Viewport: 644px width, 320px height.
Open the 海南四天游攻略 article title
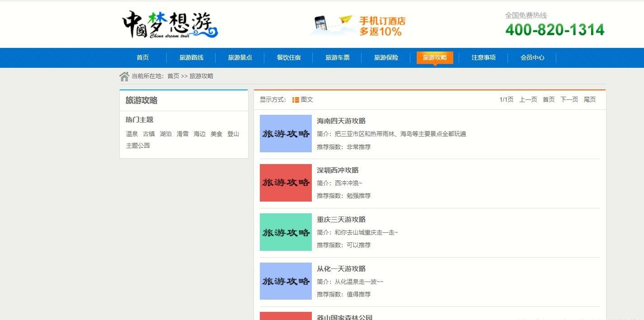click(341, 121)
